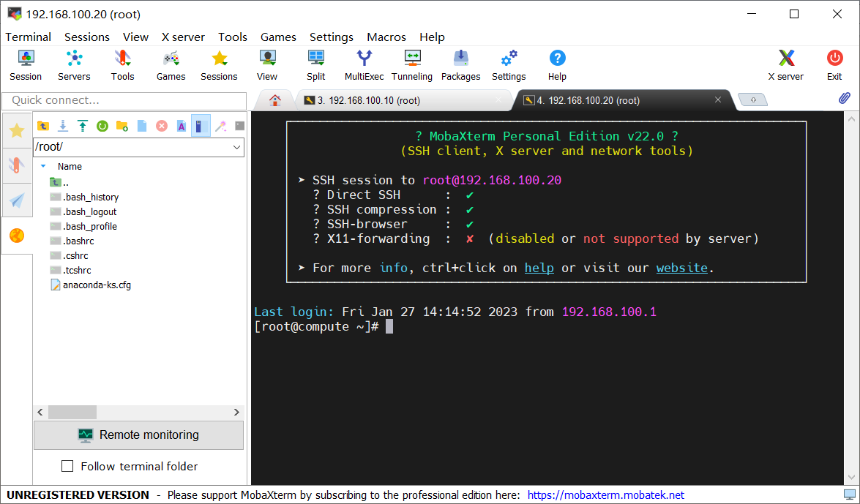Click the View toolbar icon

[267, 64]
